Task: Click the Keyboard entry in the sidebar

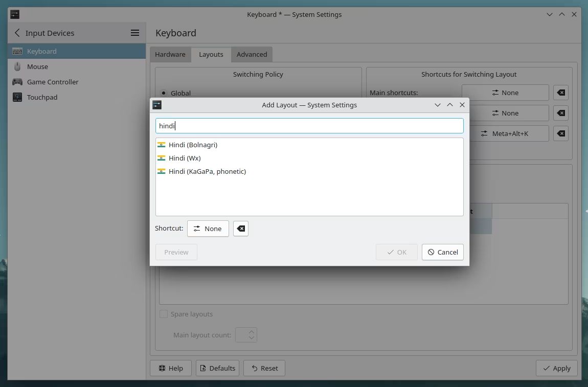Action: click(x=41, y=51)
